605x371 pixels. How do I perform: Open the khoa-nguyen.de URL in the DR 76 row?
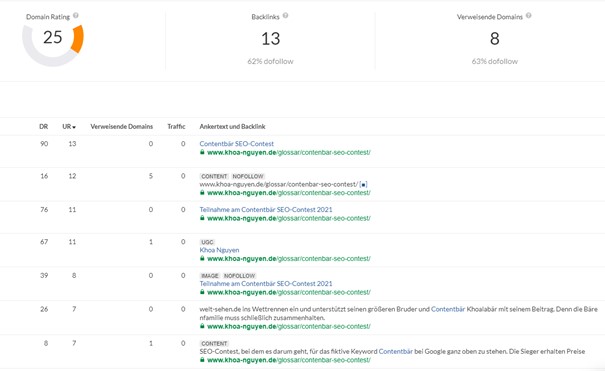[289, 218]
